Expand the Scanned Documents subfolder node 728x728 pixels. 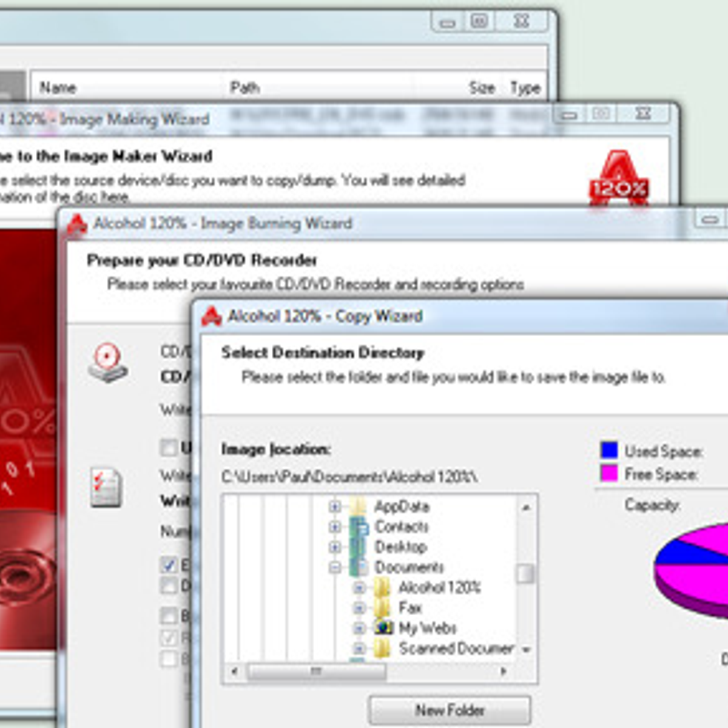359,649
